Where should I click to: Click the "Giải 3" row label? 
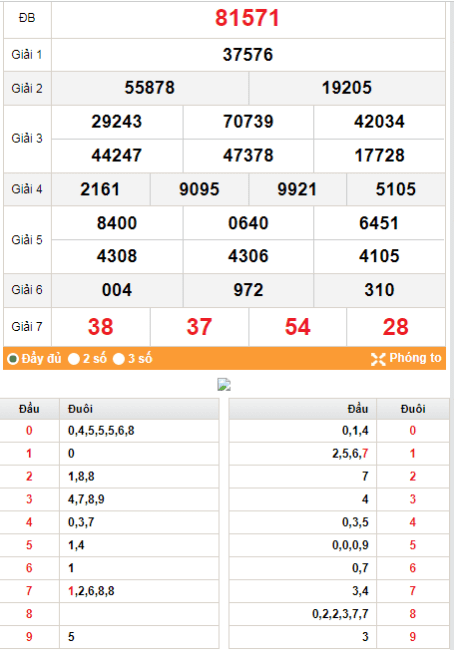[x=27, y=138]
